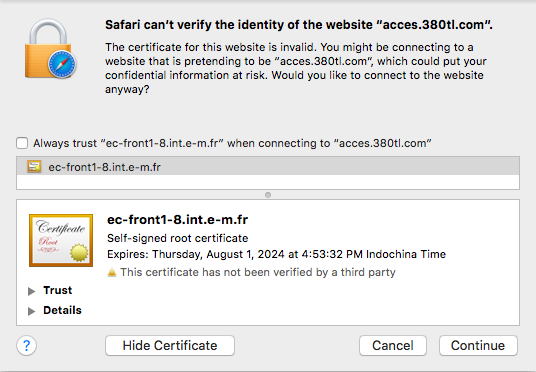Click the Self-signed root certificate text
The width and height of the screenshot is (536, 372).
pos(177,238)
